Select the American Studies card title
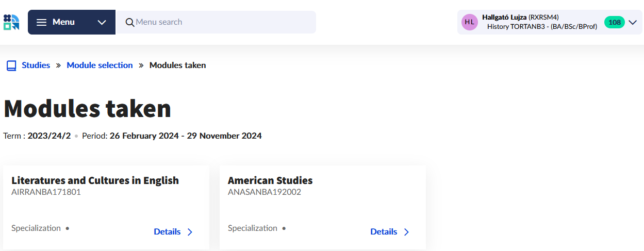Image resolution: width=644 pixels, height=251 pixels. click(270, 180)
